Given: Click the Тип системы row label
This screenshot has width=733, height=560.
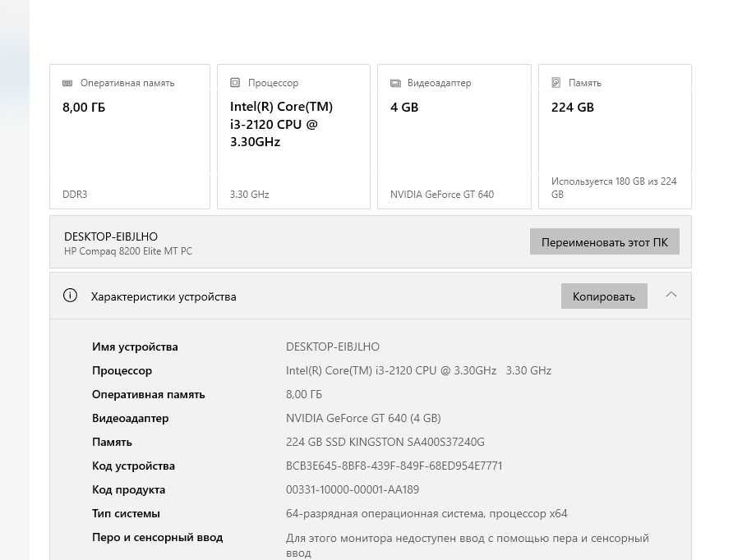Looking at the screenshot, I should pyautogui.click(x=126, y=514).
